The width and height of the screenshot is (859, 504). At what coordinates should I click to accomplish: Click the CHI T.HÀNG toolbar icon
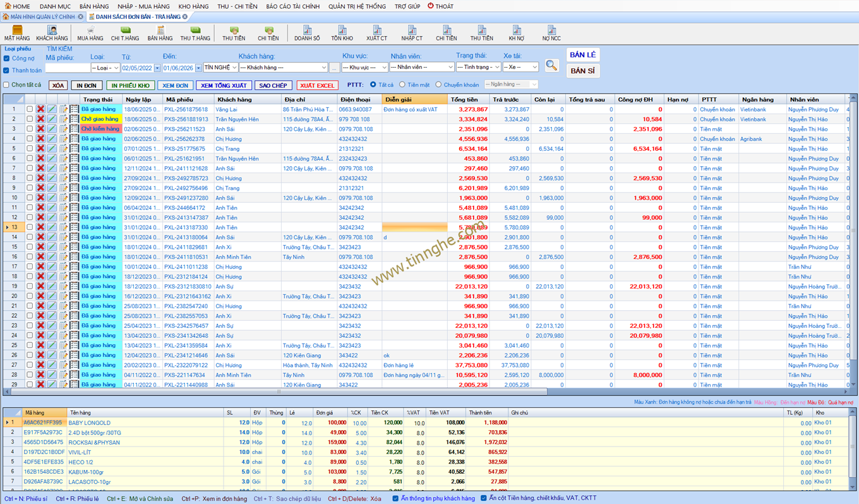[x=125, y=33]
